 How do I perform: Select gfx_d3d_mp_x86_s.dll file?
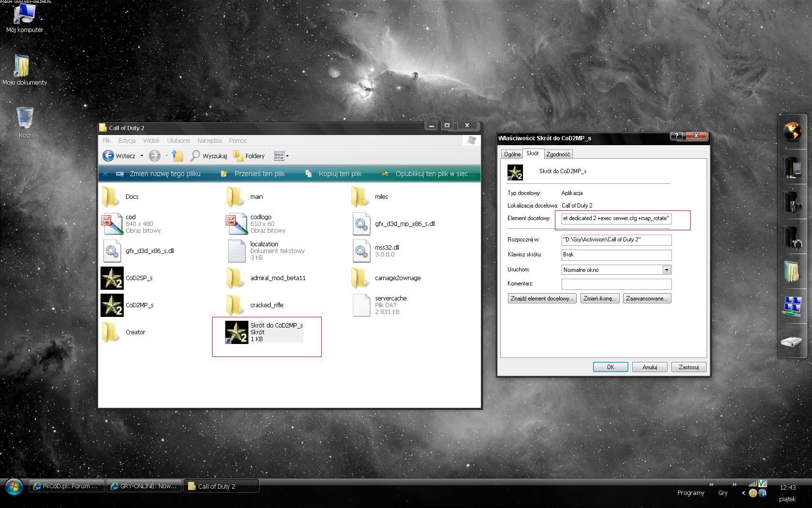[x=393, y=224]
